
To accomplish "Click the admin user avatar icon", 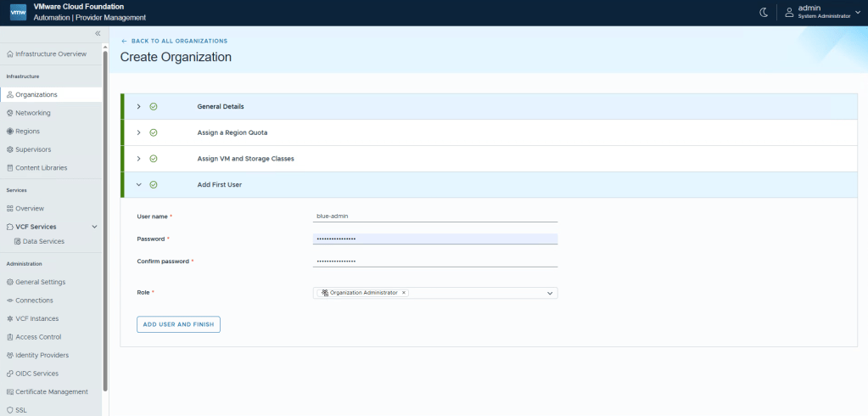I will 789,12.
